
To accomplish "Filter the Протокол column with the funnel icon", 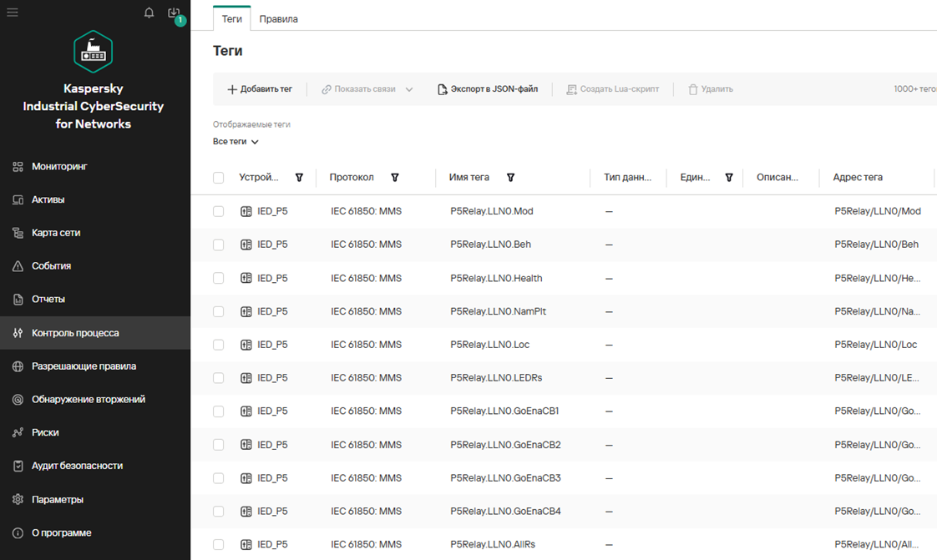I will click(395, 177).
